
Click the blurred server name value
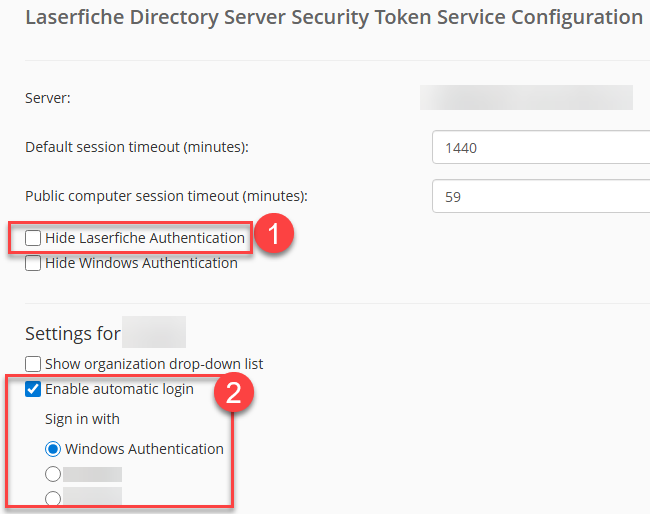click(526, 97)
